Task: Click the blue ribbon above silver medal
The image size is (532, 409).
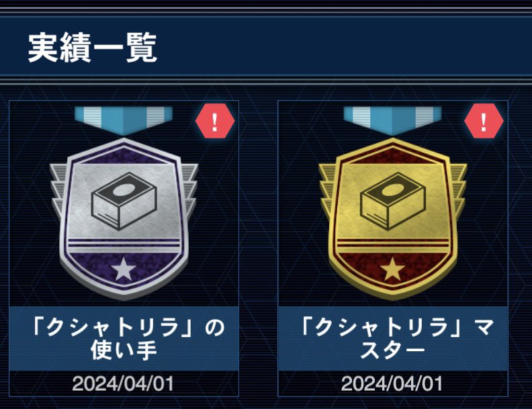Action: (124, 120)
